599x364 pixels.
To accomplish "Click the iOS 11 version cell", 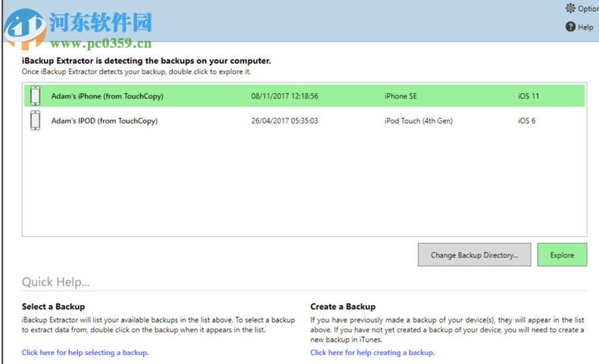I will point(529,96).
